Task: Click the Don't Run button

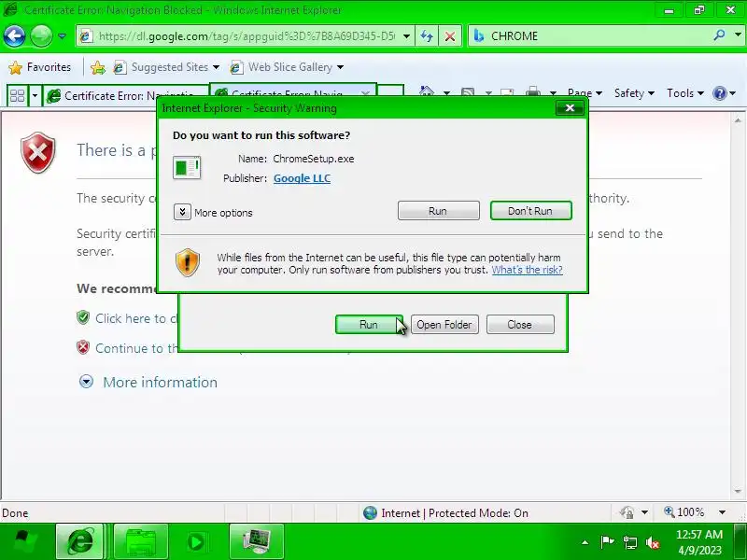Action: (x=530, y=211)
